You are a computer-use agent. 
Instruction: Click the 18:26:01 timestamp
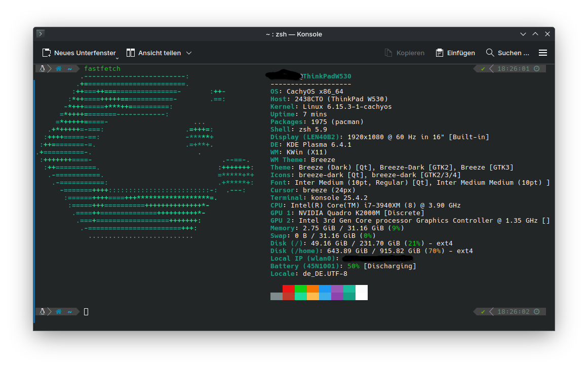coord(514,69)
